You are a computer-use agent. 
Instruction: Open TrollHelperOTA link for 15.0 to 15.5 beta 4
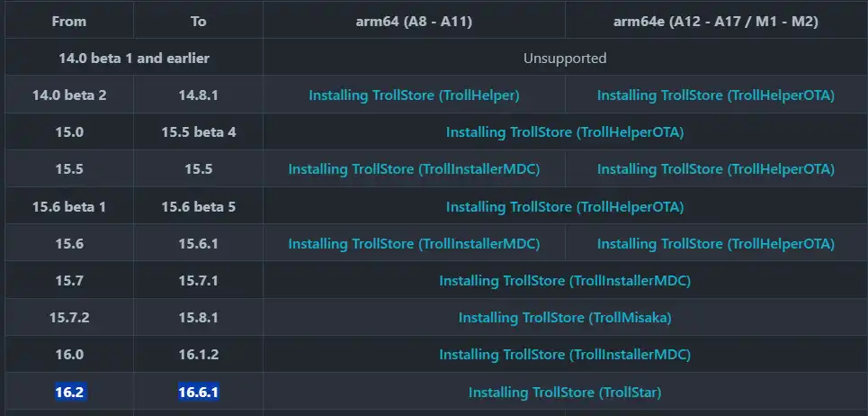565,132
